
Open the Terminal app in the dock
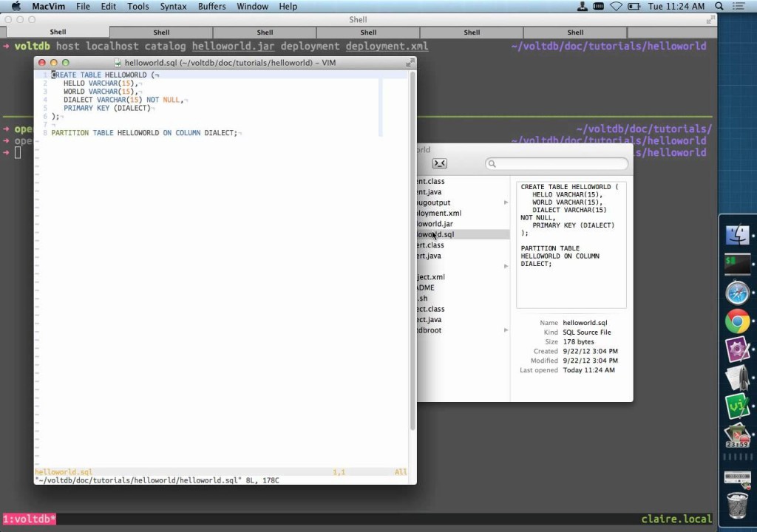click(737, 263)
